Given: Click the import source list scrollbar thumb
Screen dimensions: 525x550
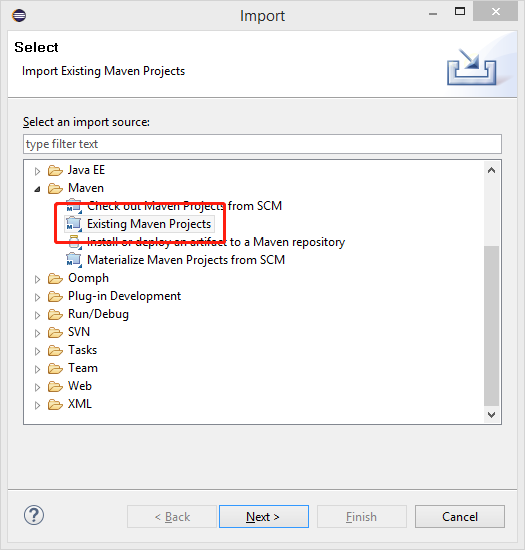Looking at the screenshot, I should tap(491, 326).
